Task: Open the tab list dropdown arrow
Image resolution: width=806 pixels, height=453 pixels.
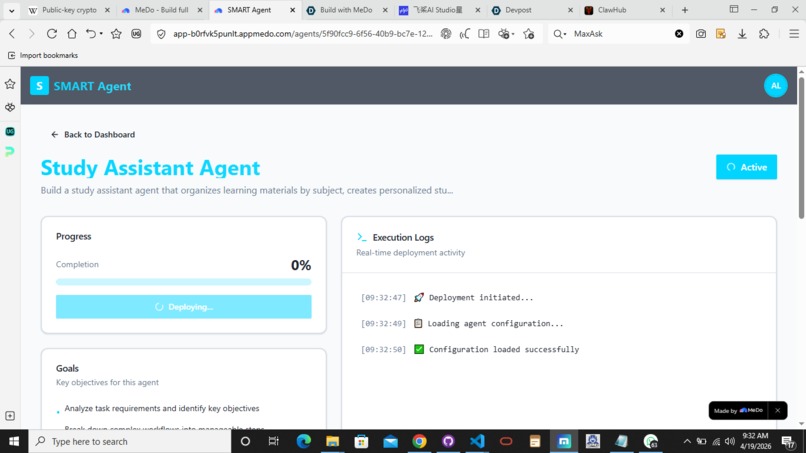Action: [11, 10]
